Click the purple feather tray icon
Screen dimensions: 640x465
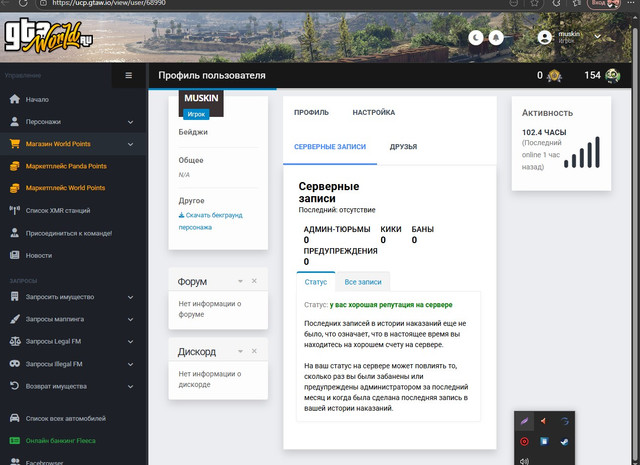tap(524, 421)
